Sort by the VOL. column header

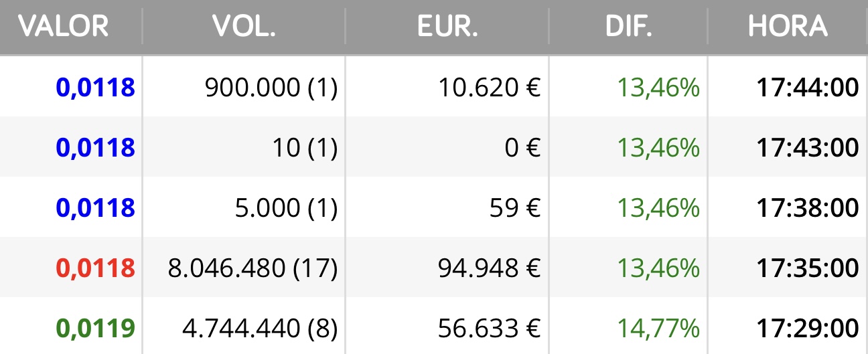pos(244,27)
